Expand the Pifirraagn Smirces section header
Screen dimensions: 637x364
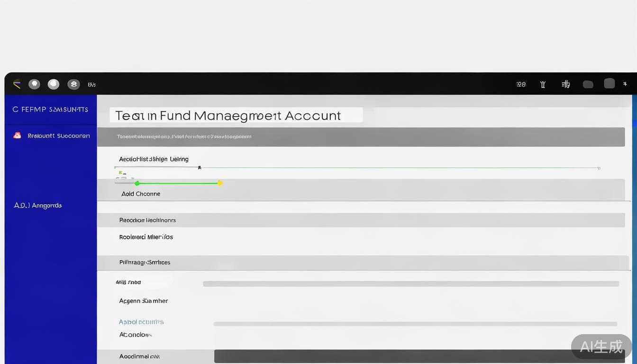coord(145,262)
